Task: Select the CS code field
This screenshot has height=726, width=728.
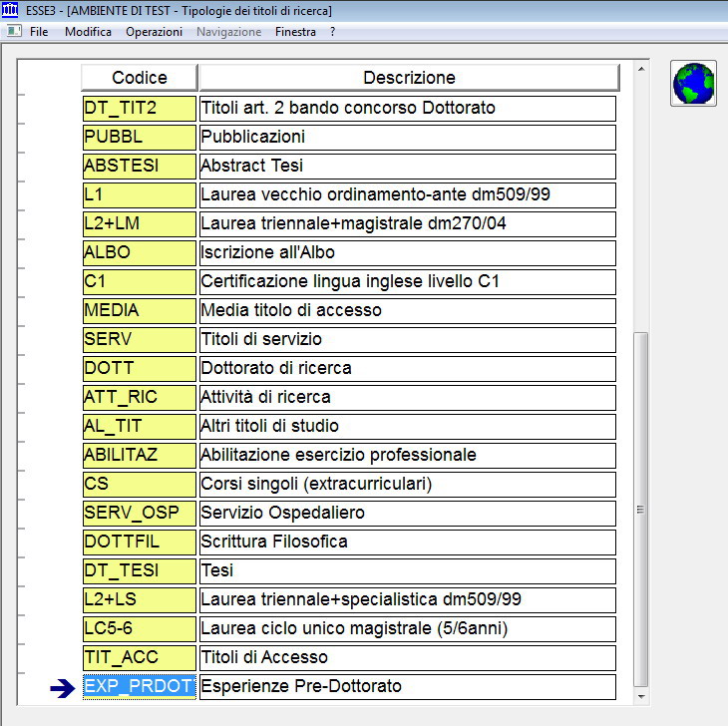Action: [x=140, y=484]
